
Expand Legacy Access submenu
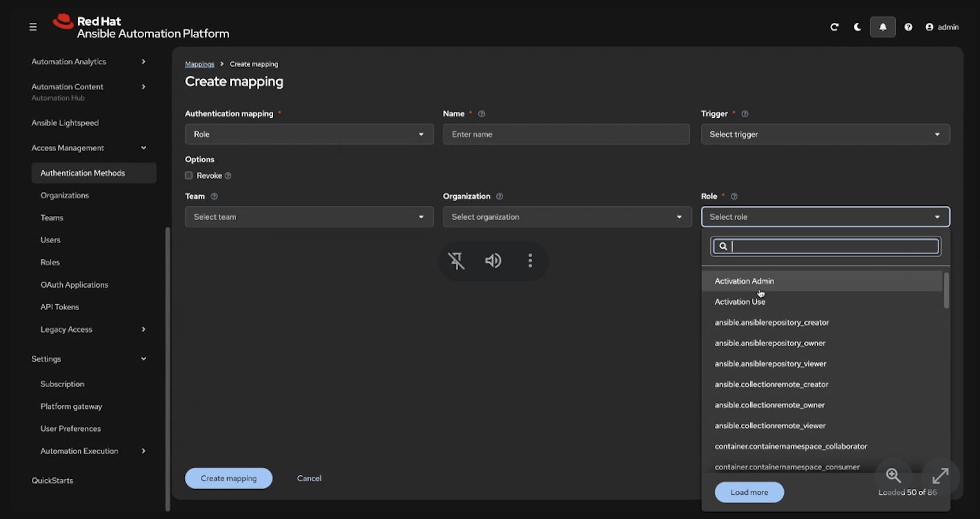pos(92,330)
